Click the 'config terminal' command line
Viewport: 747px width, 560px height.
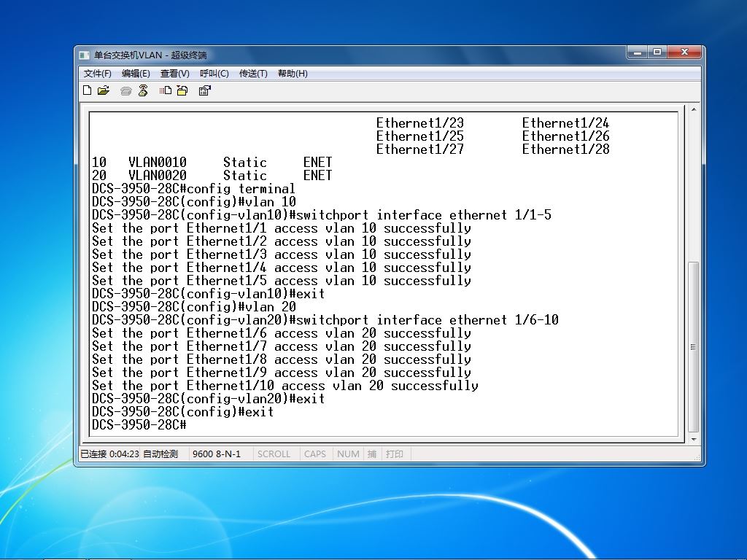[x=193, y=189]
